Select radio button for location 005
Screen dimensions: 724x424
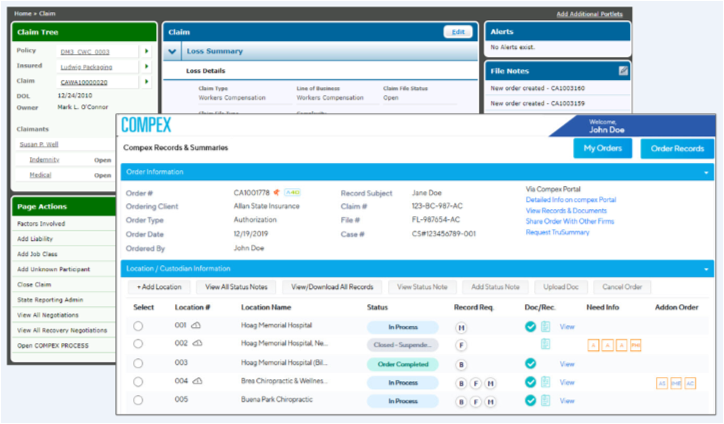138,400
